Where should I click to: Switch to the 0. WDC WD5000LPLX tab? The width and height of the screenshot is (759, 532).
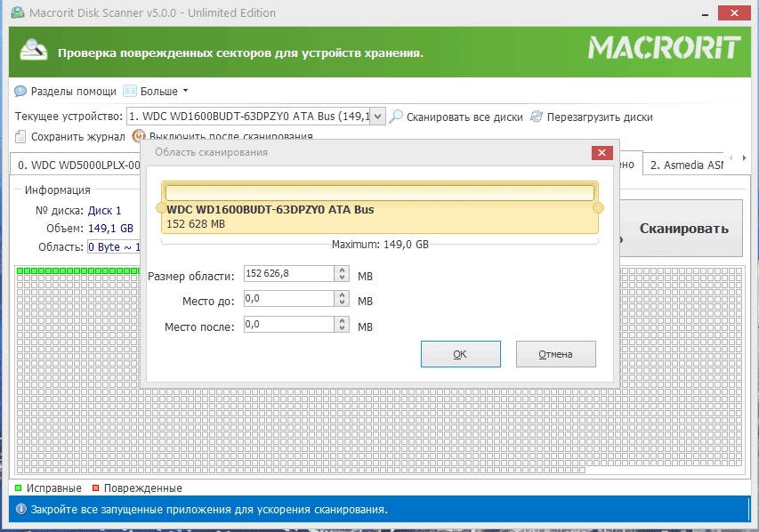pyautogui.click(x=76, y=165)
